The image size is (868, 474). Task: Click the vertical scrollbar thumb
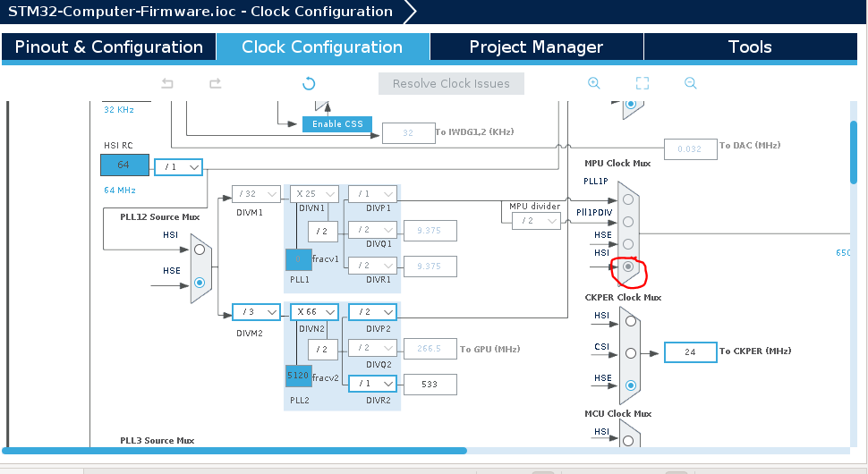854,152
